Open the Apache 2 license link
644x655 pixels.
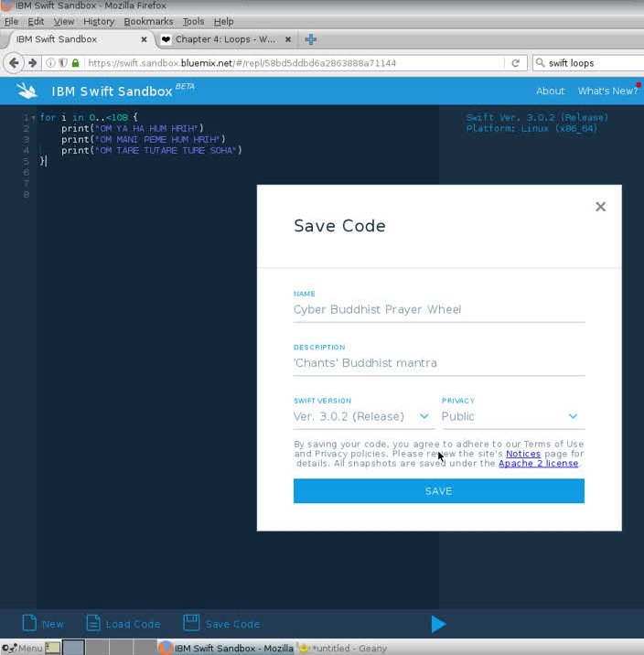point(538,464)
